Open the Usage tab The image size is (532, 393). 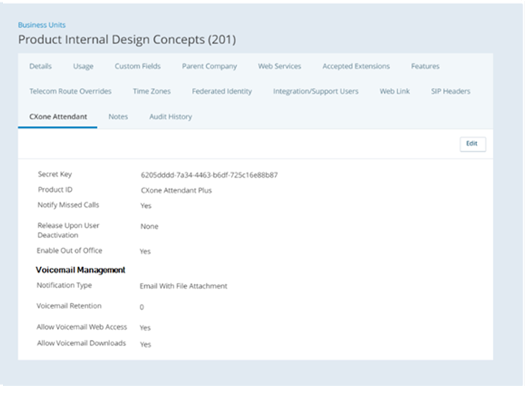(83, 66)
